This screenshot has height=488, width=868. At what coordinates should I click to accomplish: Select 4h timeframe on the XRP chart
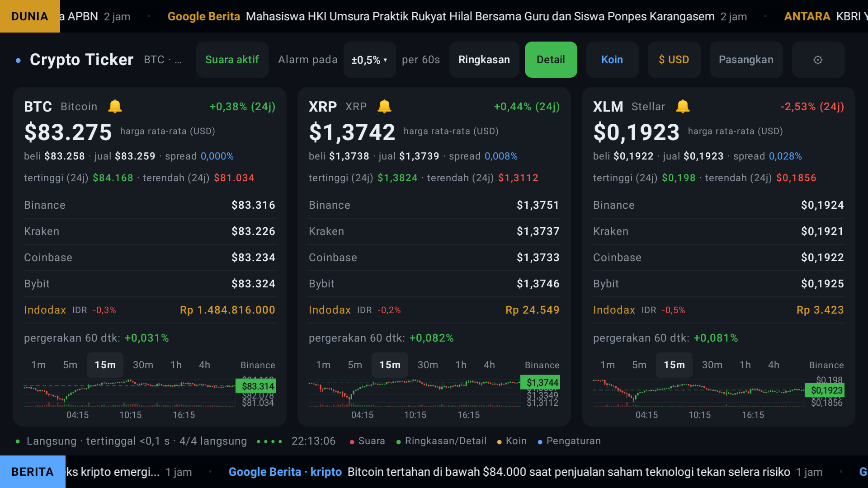tap(489, 365)
